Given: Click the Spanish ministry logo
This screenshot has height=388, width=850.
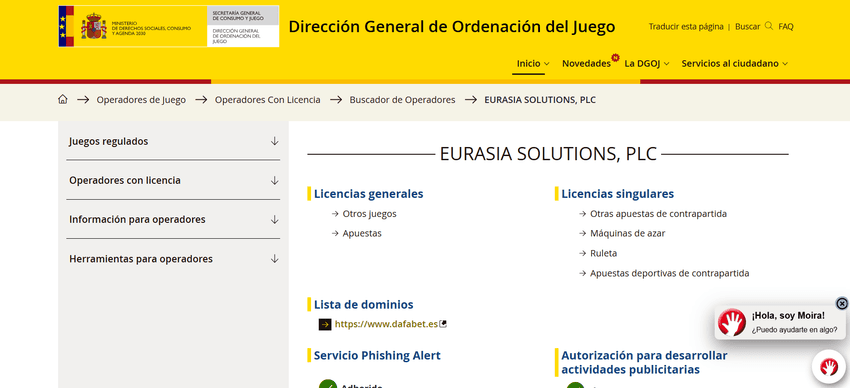Looking at the screenshot, I should click(169, 26).
